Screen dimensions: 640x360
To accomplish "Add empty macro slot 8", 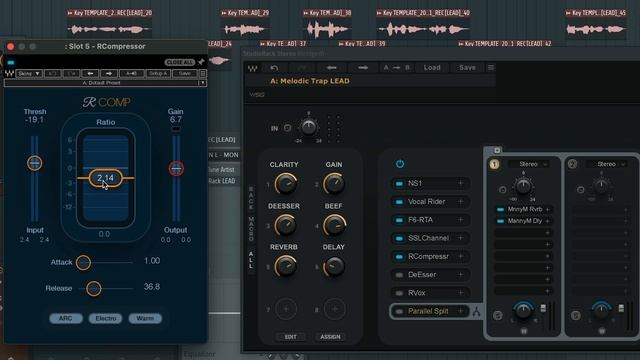I will coord(335,309).
